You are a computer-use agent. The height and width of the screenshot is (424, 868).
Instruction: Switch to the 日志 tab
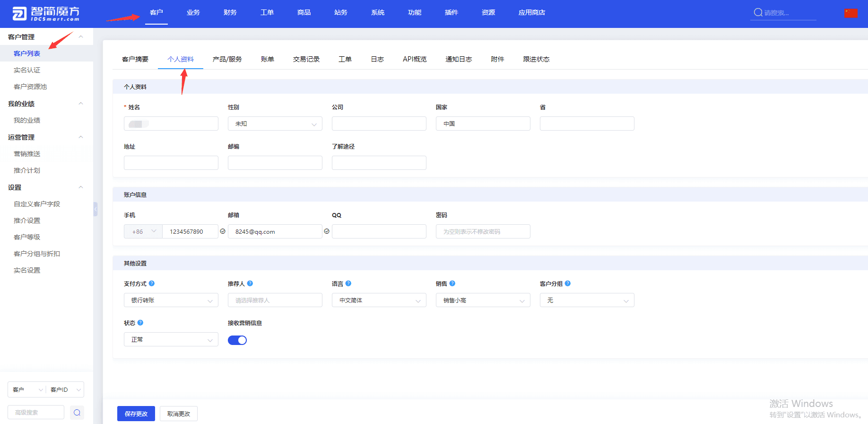tap(377, 59)
